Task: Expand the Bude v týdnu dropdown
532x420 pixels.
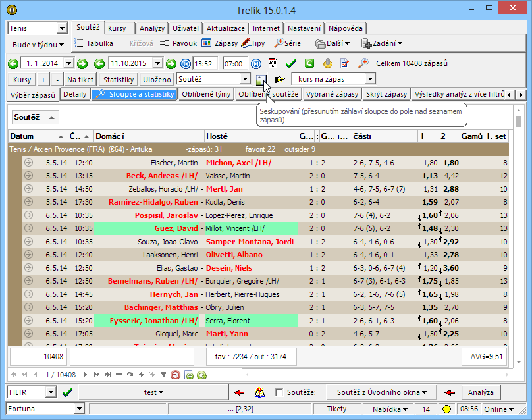Action: click(38, 45)
